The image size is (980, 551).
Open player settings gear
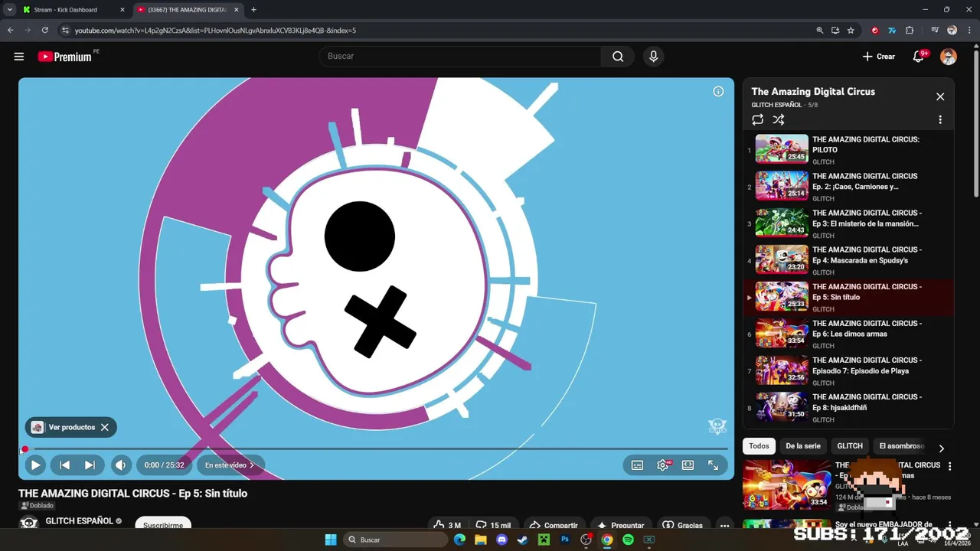coord(663,465)
